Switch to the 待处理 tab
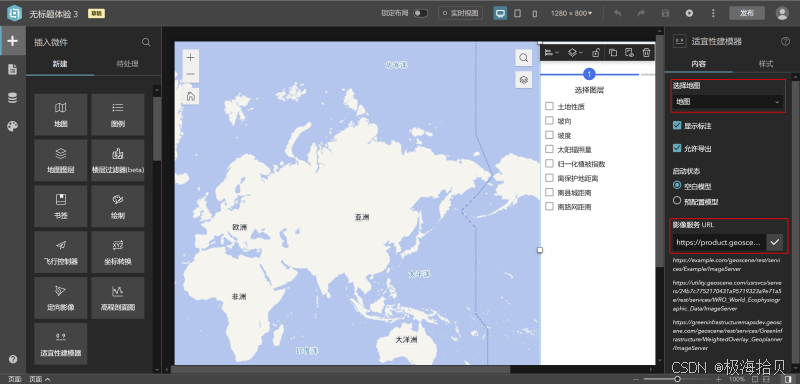The height and width of the screenshot is (384, 800). (128, 64)
